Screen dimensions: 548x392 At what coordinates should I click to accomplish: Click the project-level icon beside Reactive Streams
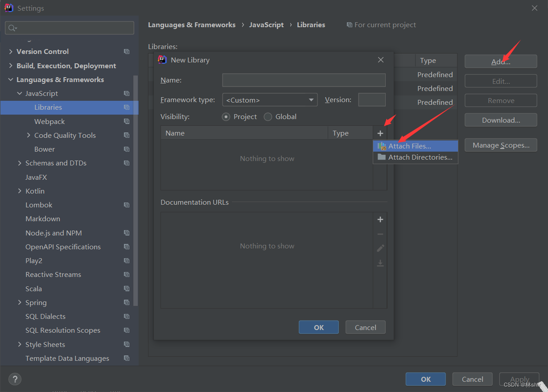pyautogui.click(x=127, y=275)
